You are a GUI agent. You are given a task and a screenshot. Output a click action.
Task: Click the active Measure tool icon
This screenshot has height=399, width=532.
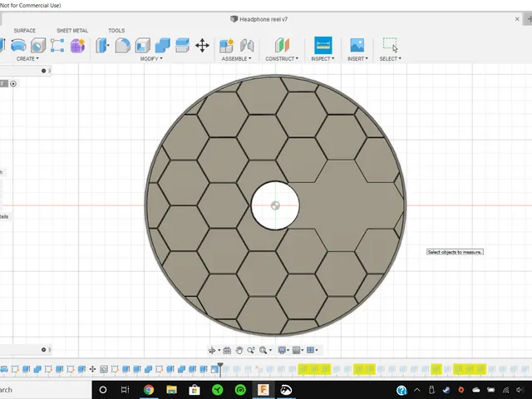pos(323,45)
